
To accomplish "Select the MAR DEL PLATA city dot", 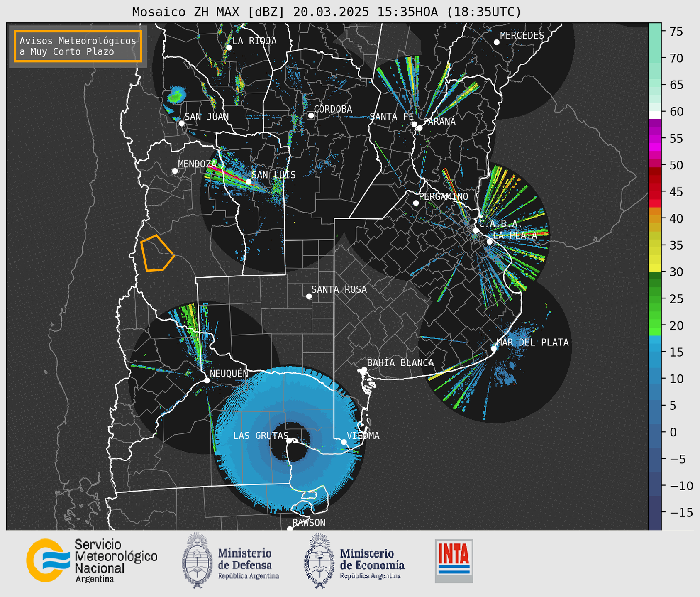I will coord(494,348).
